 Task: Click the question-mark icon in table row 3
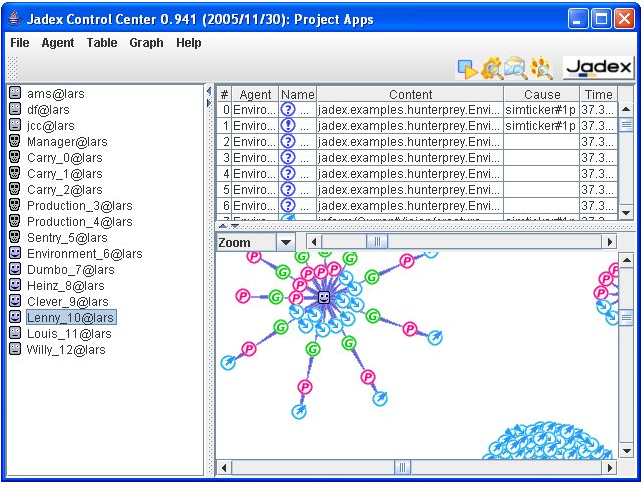click(288, 157)
